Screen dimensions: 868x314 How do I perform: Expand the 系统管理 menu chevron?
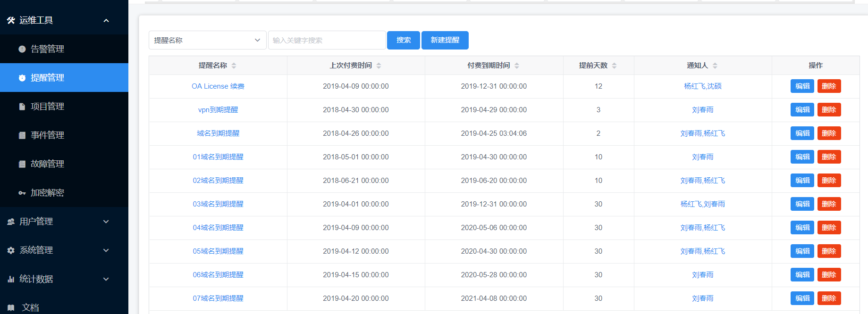coord(106,250)
